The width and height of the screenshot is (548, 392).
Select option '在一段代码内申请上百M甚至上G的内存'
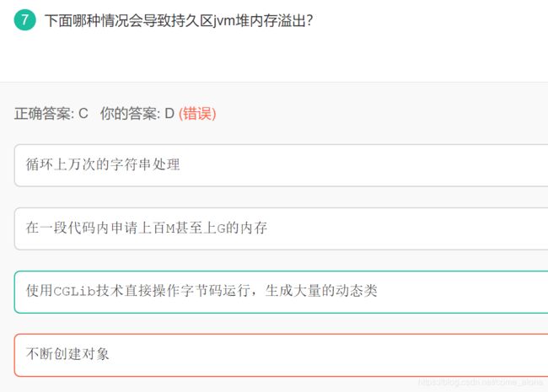[x=281, y=228]
